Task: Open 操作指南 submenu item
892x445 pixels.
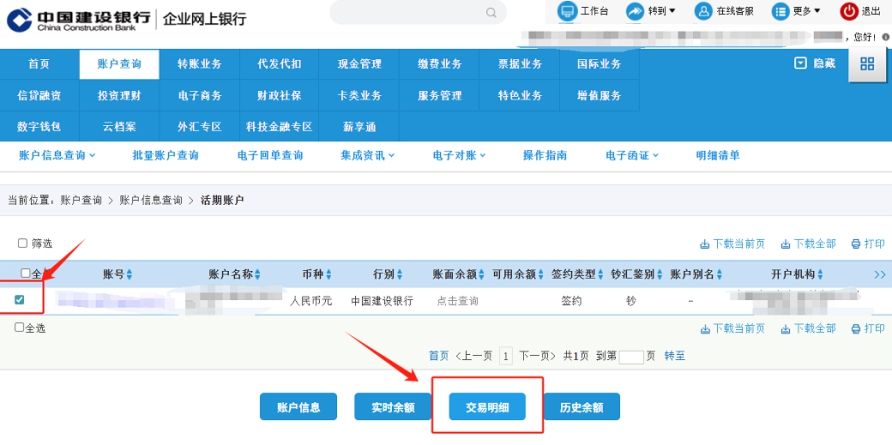Action: point(545,155)
